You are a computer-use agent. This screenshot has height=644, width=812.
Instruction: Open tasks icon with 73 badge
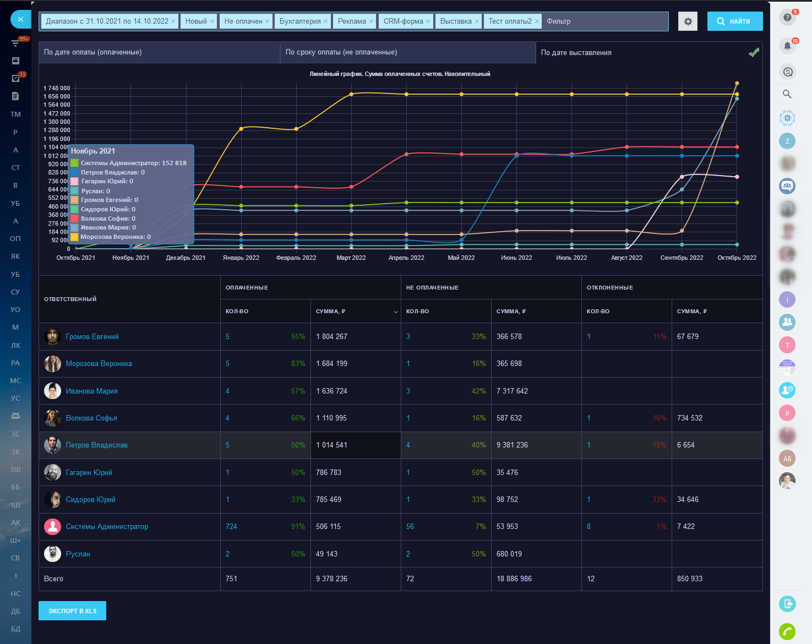click(15, 78)
